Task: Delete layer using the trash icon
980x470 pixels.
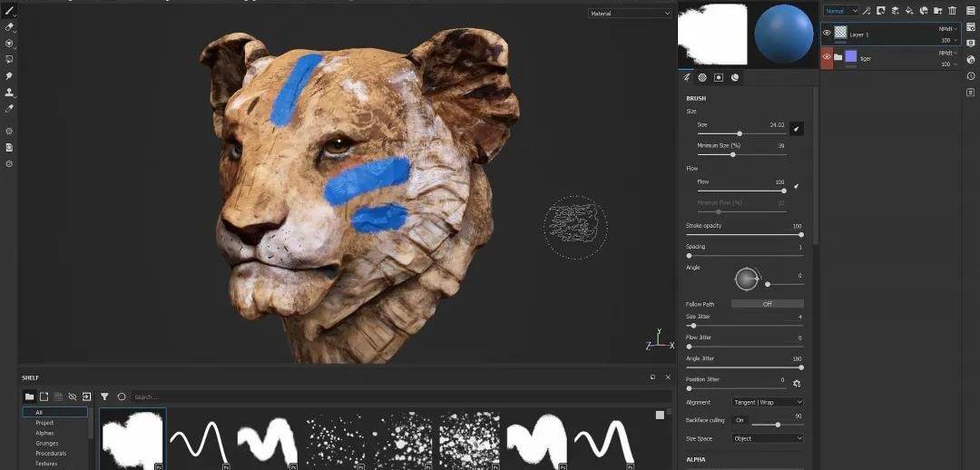Action: 952,11
